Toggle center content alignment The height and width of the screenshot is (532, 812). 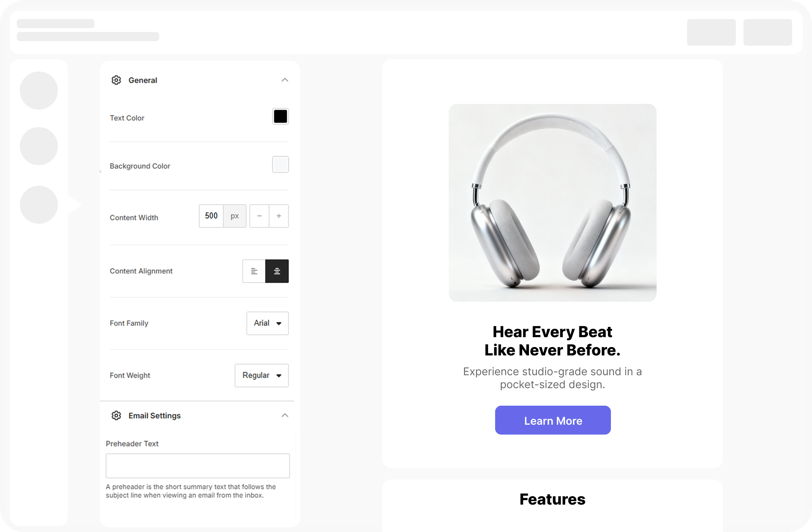coord(277,271)
